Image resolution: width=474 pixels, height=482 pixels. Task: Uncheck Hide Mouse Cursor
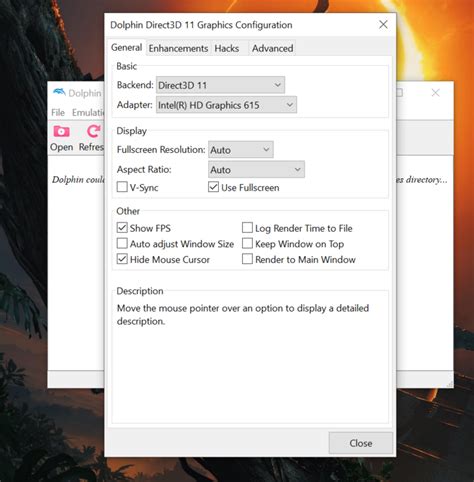point(122,259)
